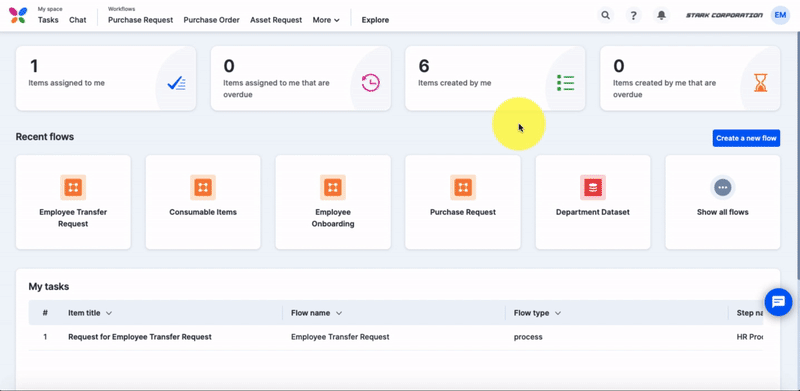Click the Show all flows ellipsis icon
Screen dimensions: 800x391
click(722, 187)
